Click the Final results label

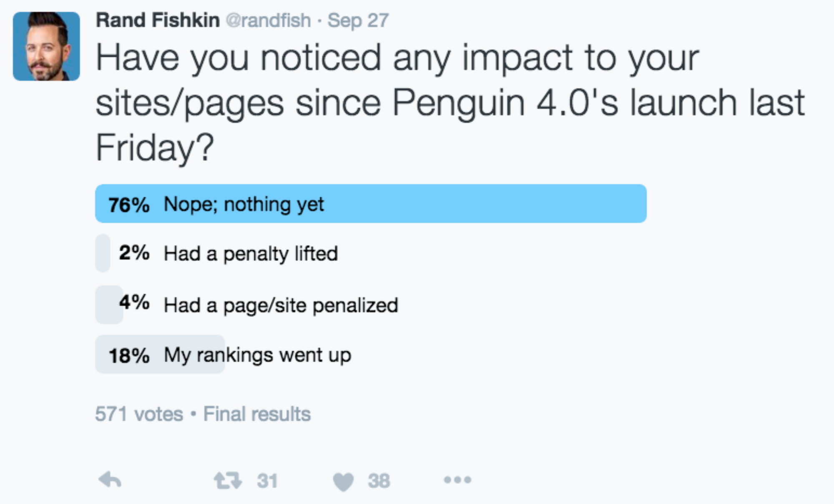tap(257, 414)
